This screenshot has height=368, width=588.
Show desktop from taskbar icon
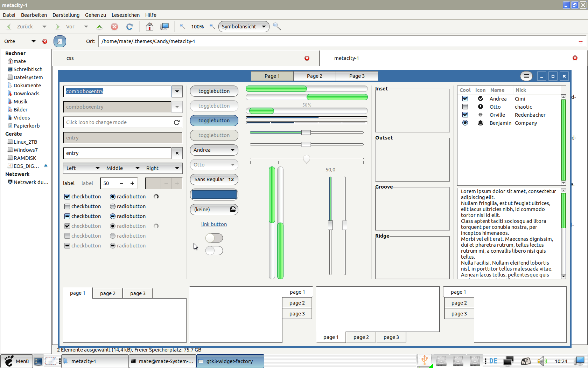38,361
